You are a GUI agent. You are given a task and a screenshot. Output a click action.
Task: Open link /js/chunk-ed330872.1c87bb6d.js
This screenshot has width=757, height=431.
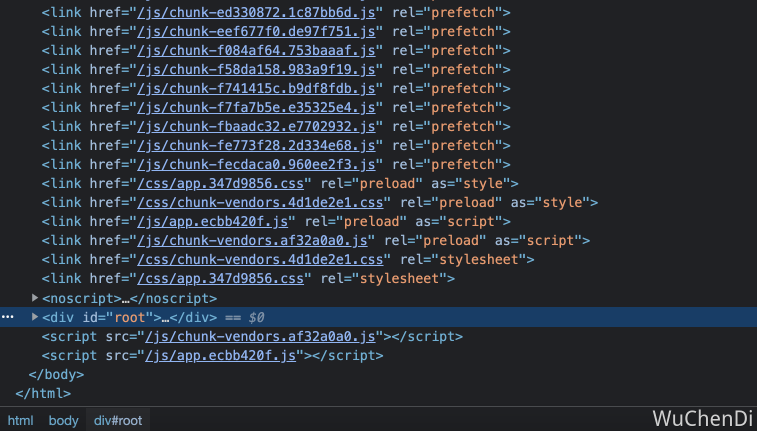[x=256, y=13]
